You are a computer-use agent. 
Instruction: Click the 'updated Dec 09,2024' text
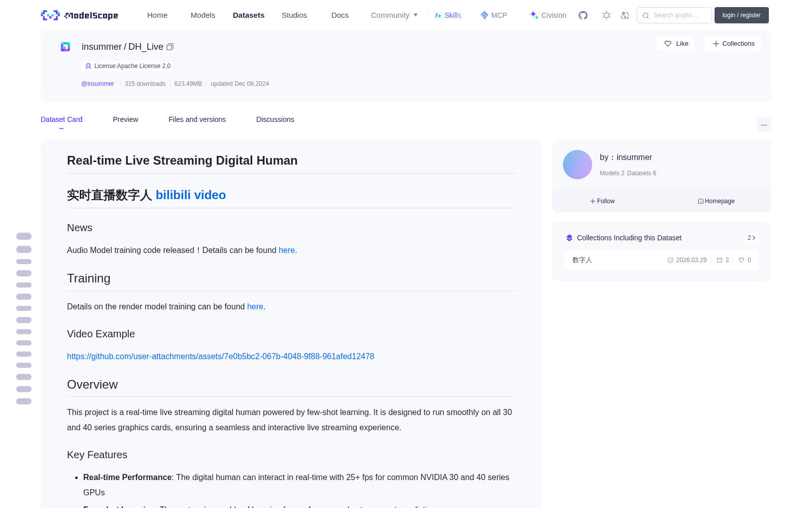point(240,84)
